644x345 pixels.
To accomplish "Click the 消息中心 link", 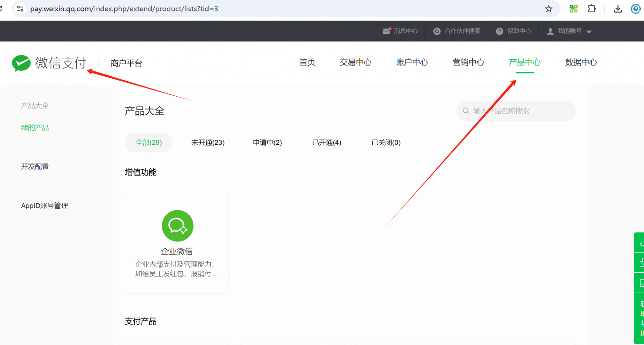I will tap(406, 31).
